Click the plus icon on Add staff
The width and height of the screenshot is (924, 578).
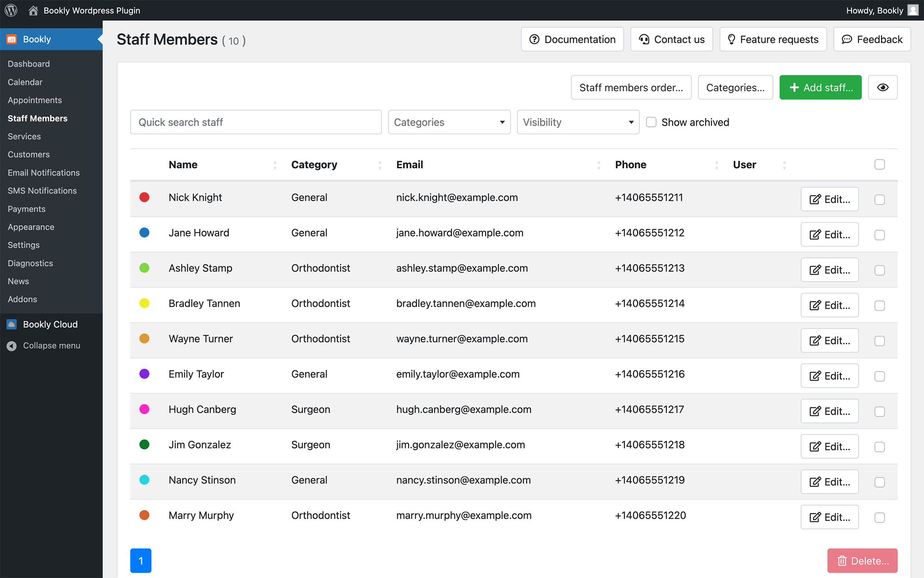point(794,87)
